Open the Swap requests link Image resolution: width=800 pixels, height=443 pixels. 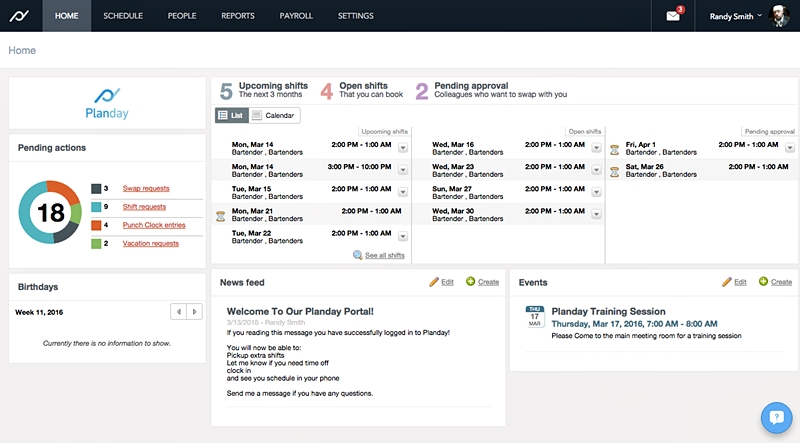point(146,188)
